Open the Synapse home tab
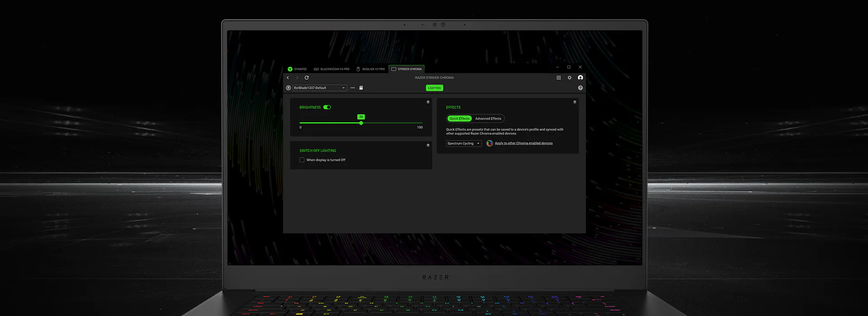The width and height of the screenshot is (868, 316). [297, 69]
